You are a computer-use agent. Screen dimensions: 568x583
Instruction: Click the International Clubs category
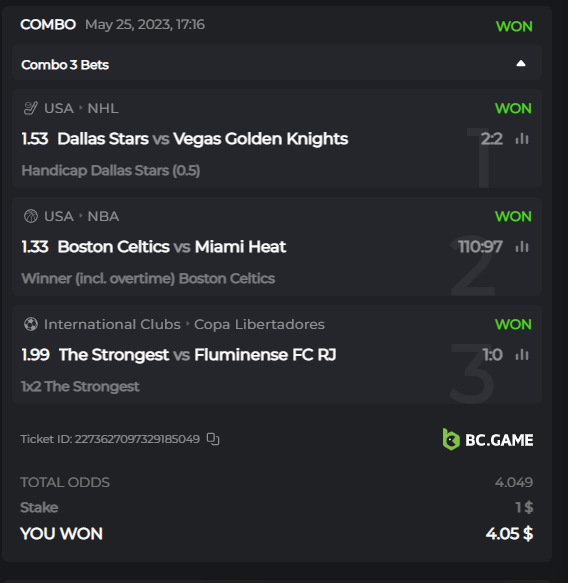(112, 324)
